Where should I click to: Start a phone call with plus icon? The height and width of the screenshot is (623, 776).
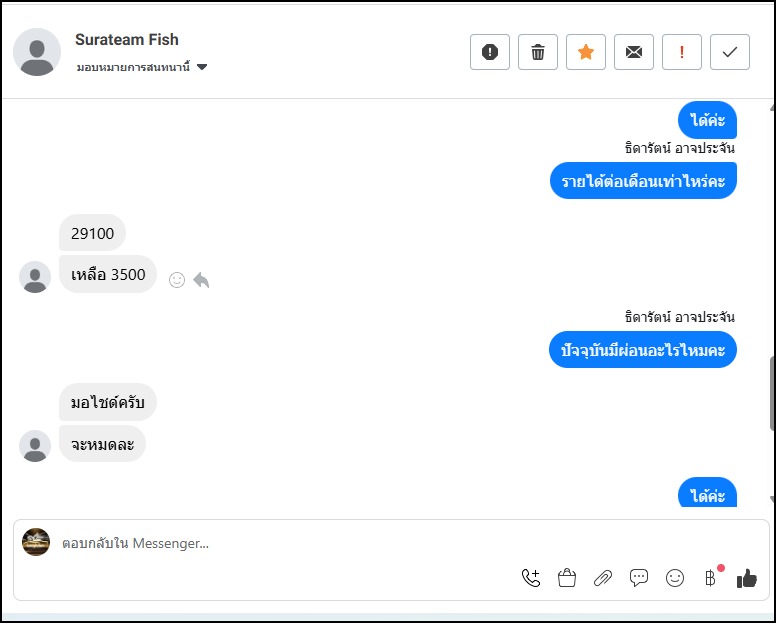point(531,577)
